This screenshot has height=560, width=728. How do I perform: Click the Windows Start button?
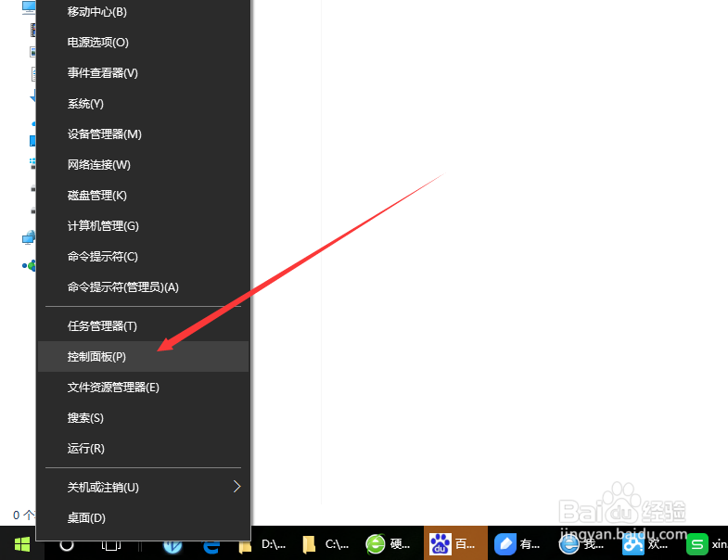pos(22,544)
